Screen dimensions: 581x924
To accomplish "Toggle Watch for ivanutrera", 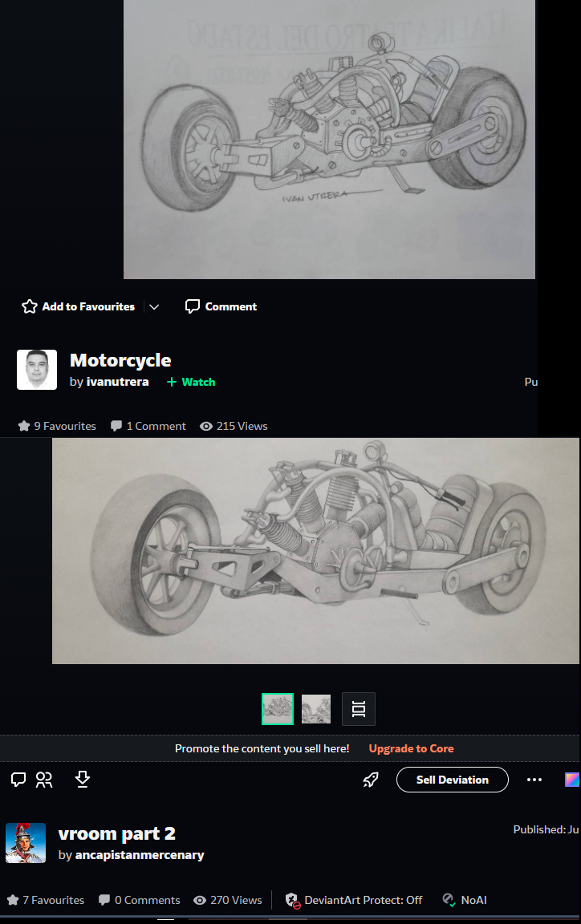I will click(191, 382).
